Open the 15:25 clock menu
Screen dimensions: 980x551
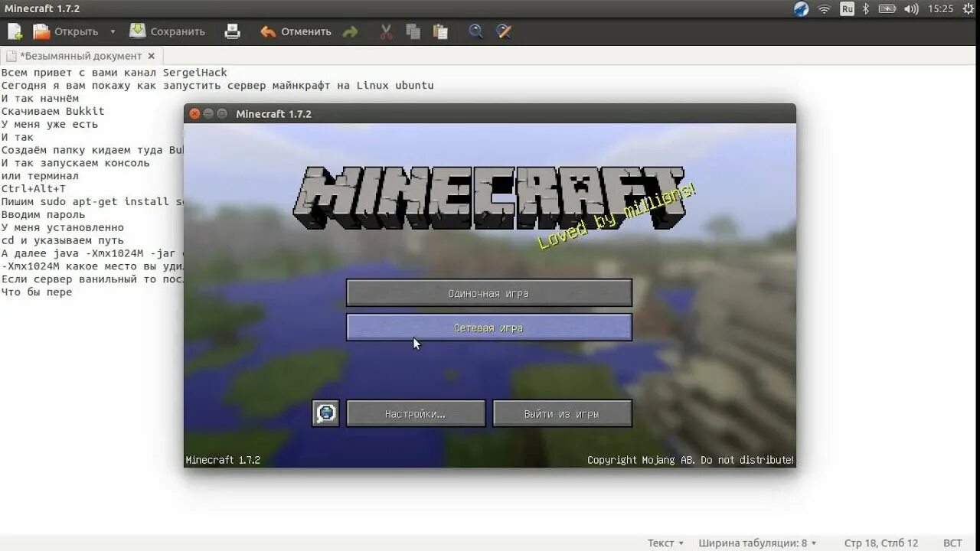(x=940, y=9)
